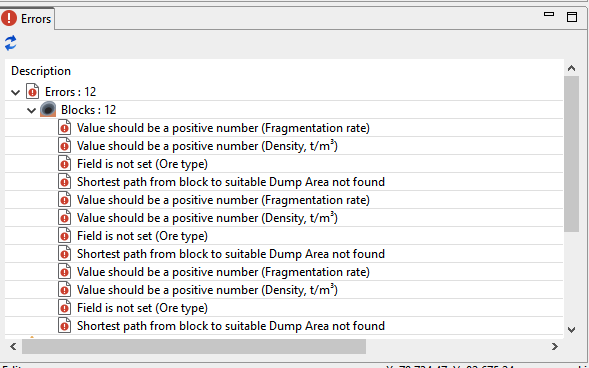
Task: Select the Blocks : 12 row
Action: tap(284, 110)
